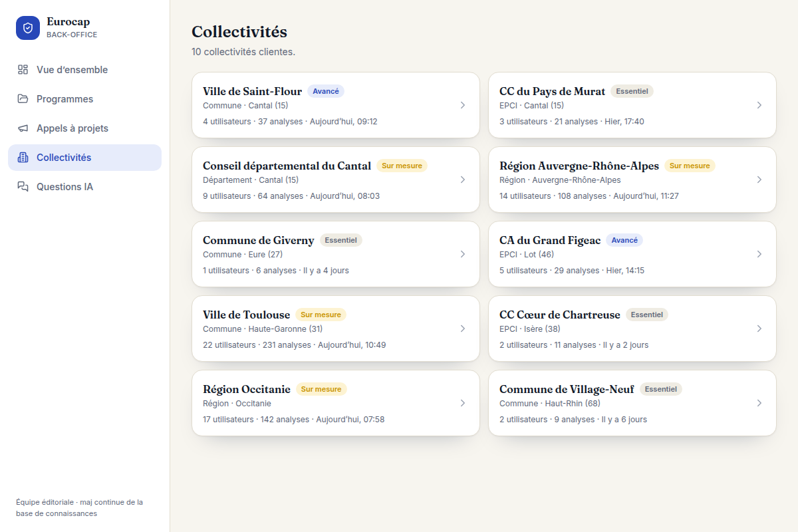
Task: Open Appels à projets menu item
Action: 84,128
